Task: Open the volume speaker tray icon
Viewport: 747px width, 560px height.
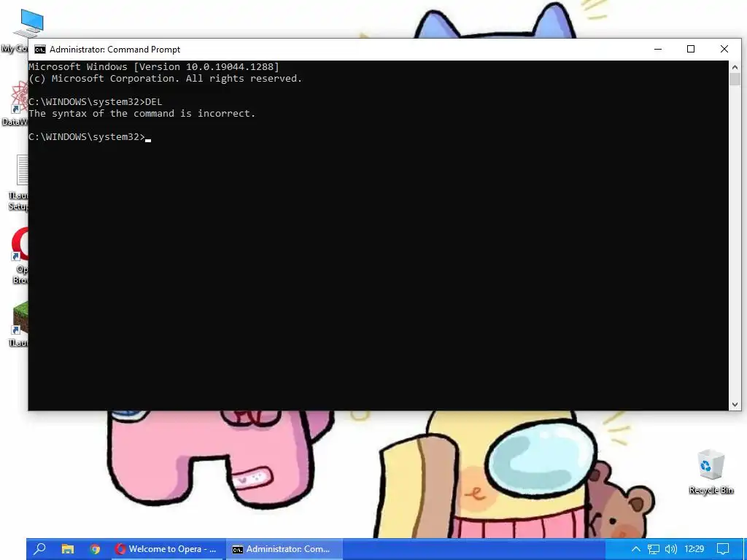Action: coord(670,549)
